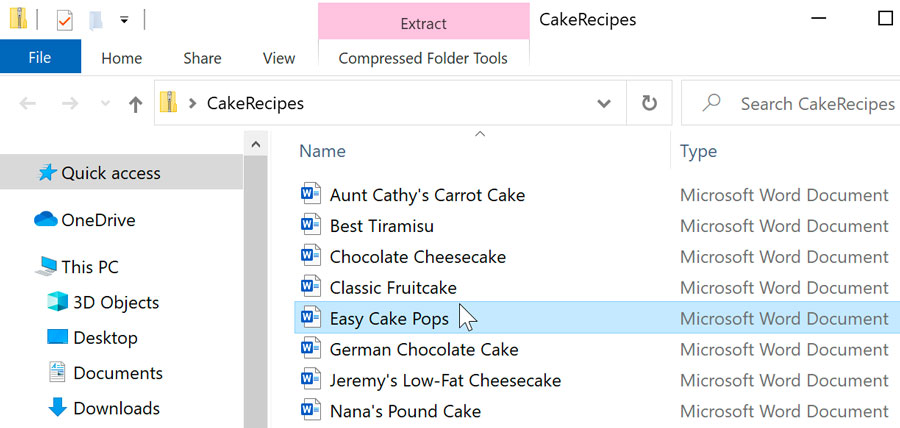Select the Extract contextual tab
Viewport: 900px width, 428px height.
point(424,22)
